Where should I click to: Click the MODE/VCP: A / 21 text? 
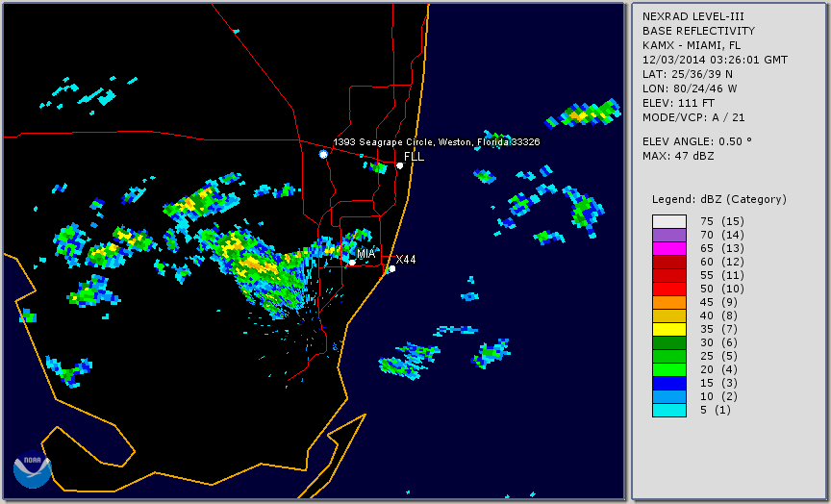click(x=693, y=117)
